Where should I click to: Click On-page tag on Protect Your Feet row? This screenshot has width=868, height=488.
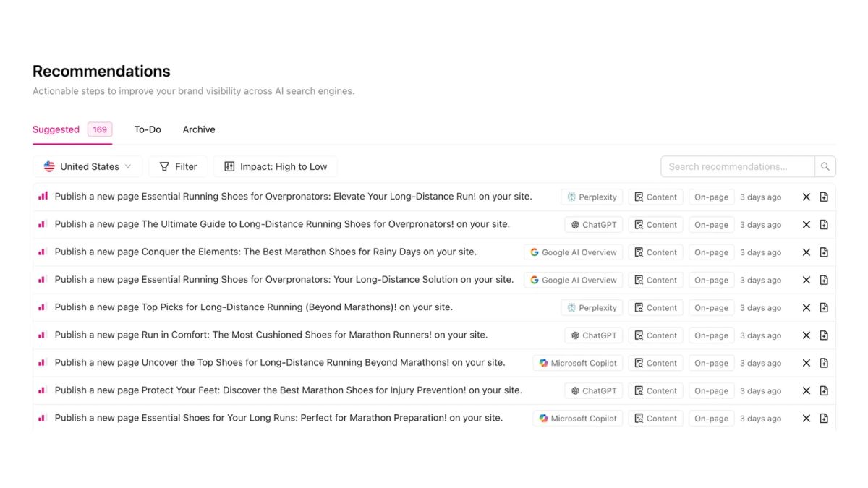711,390
